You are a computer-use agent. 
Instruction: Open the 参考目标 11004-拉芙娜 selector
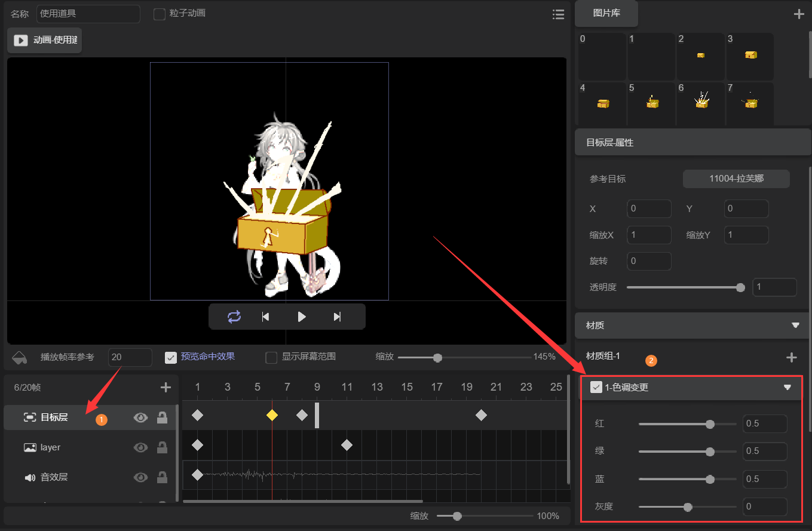point(736,179)
